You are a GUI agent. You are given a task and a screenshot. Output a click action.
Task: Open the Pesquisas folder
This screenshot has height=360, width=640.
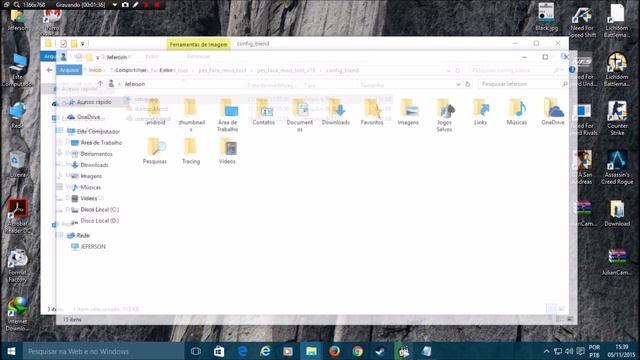click(155, 151)
